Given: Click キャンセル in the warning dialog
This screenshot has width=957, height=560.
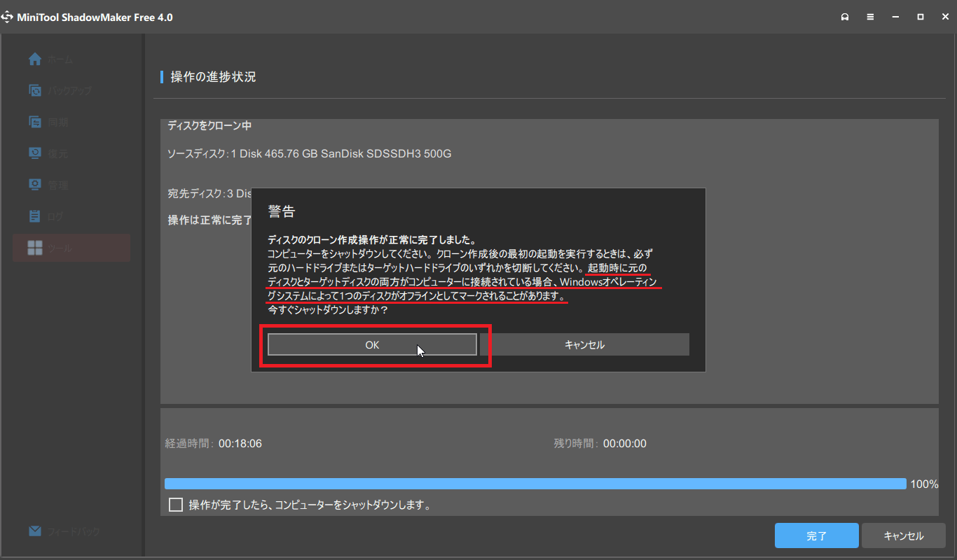Looking at the screenshot, I should click(x=584, y=344).
